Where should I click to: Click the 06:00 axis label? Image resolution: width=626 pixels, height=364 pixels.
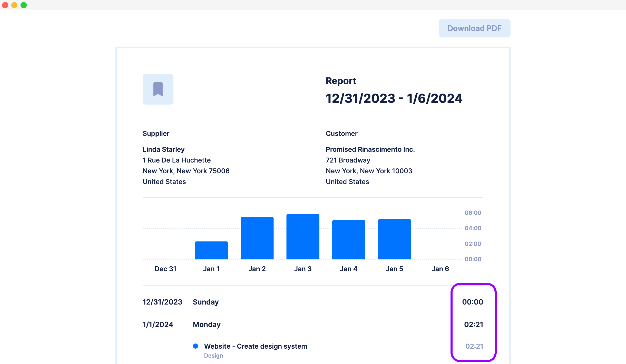[473, 213]
